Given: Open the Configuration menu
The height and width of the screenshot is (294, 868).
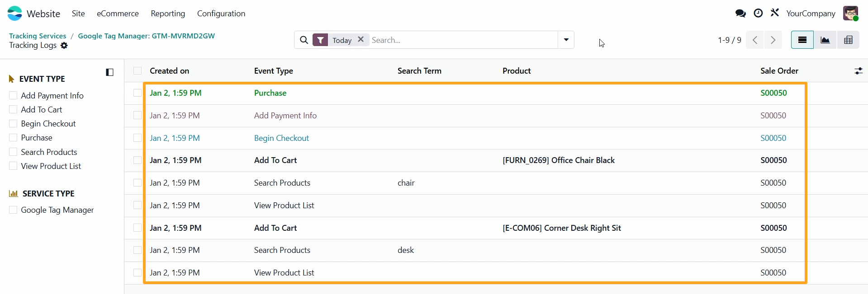Looking at the screenshot, I should (x=221, y=14).
